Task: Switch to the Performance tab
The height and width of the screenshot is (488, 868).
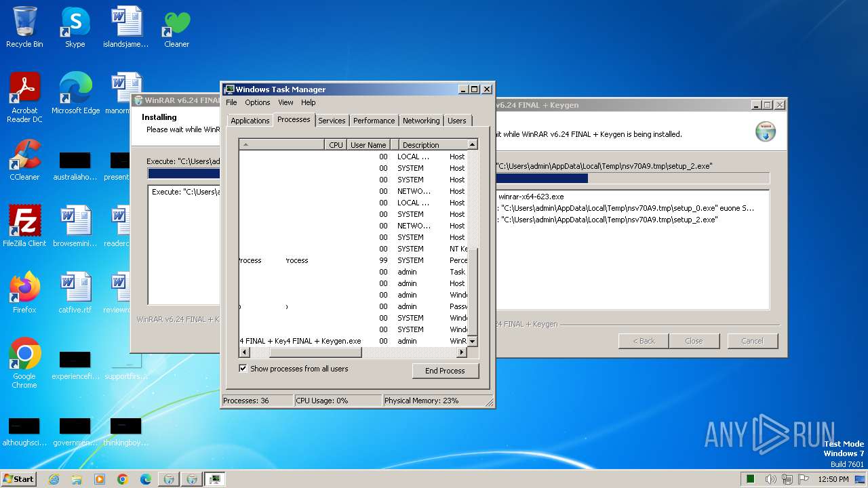Action: pos(374,121)
